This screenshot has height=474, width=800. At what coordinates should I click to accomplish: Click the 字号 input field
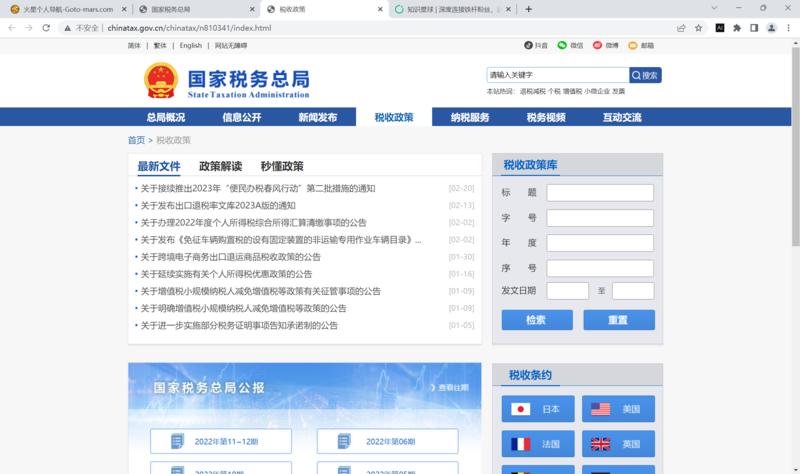[600, 218]
